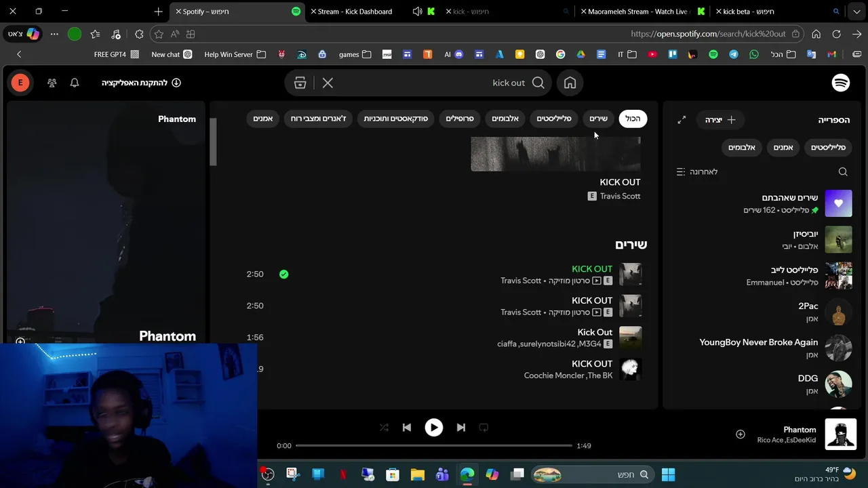Add Phantom to library via plus icon in player bar

[x=741, y=434]
